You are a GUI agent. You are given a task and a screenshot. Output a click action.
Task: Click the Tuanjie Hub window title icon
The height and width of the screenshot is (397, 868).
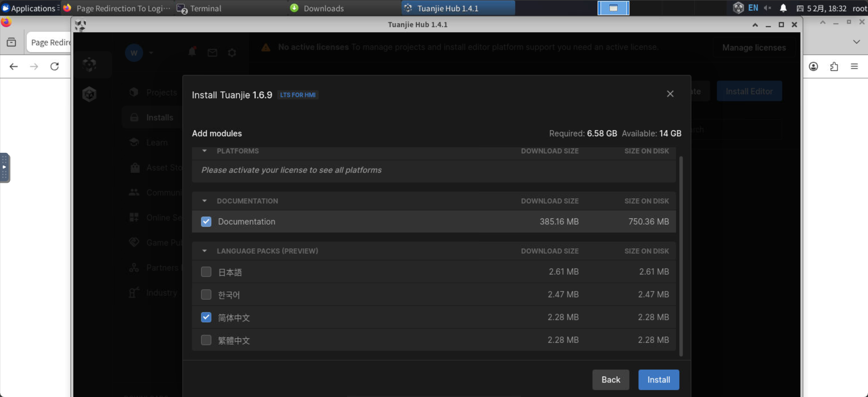80,25
